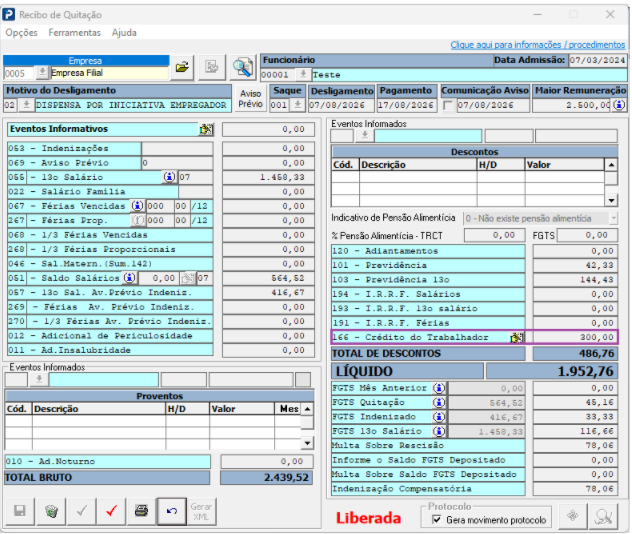The width and height of the screenshot is (632, 534).
Task: Click the Crédito do Trabalhador value 300,00
Action: pos(575,337)
